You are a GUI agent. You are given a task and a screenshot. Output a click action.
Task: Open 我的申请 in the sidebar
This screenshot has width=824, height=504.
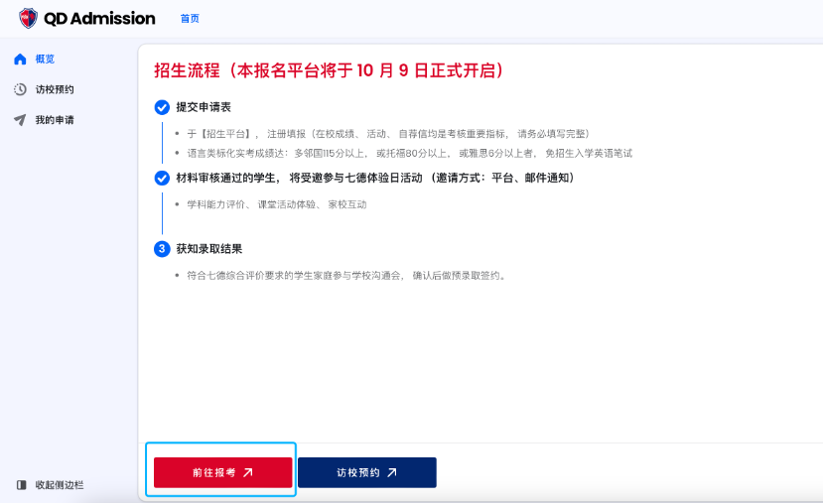pyautogui.click(x=54, y=120)
